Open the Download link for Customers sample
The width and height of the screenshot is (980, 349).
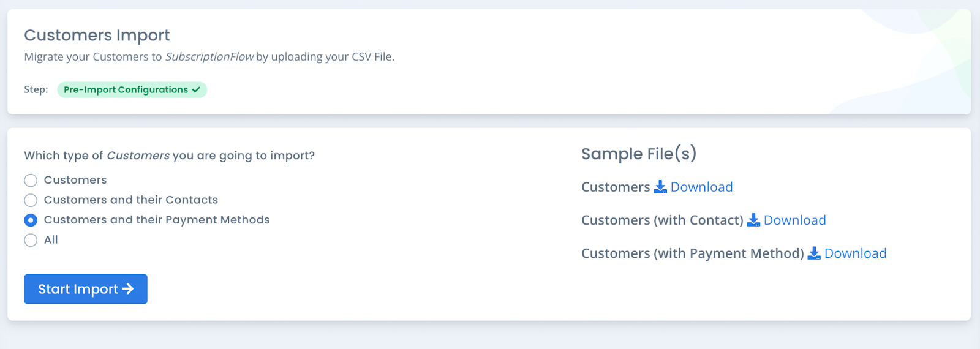701,187
